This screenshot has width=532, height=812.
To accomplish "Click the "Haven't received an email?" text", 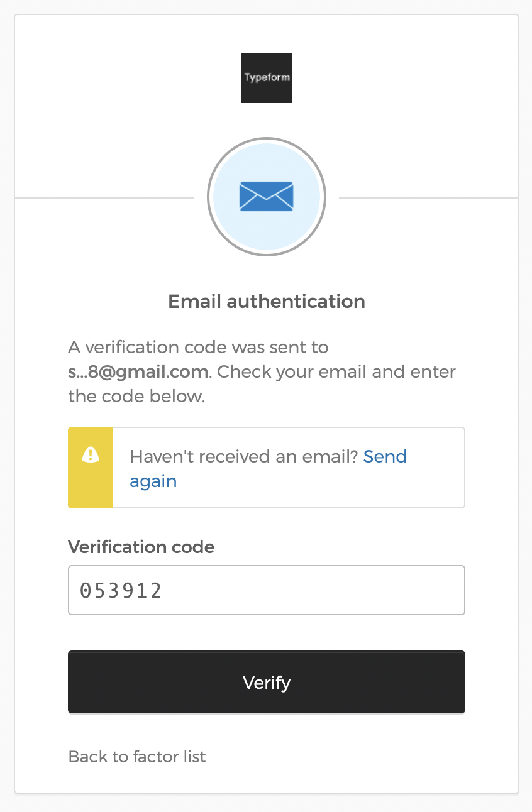I will coord(244,456).
